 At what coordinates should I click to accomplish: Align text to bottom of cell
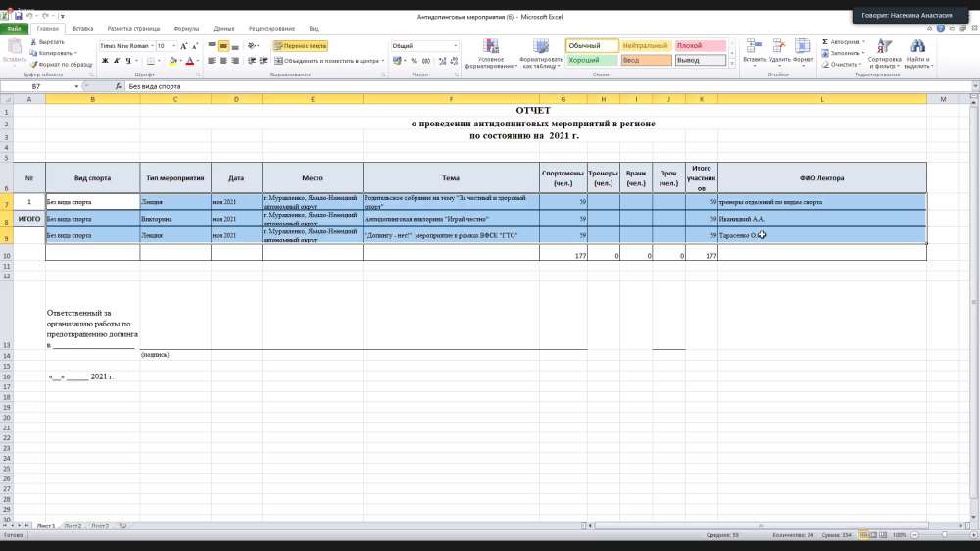[x=235, y=46]
